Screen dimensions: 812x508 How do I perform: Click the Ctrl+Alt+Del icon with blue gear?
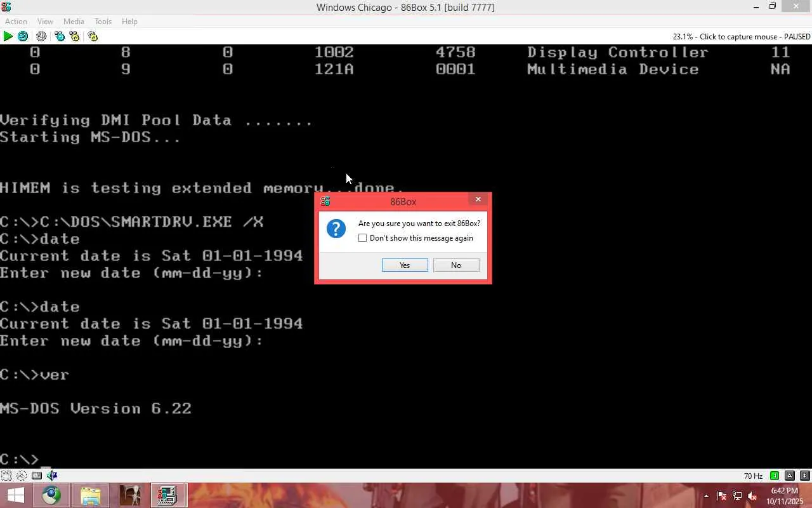click(x=60, y=36)
